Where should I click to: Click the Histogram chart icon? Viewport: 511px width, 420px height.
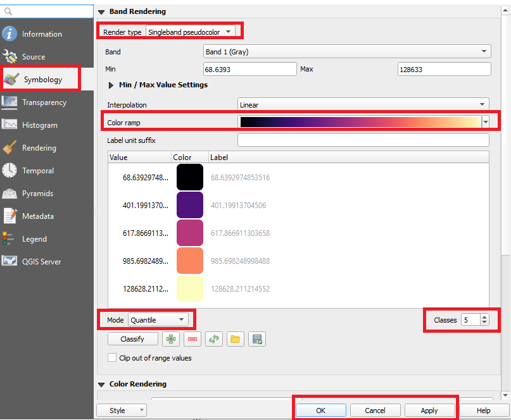(x=9, y=125)
